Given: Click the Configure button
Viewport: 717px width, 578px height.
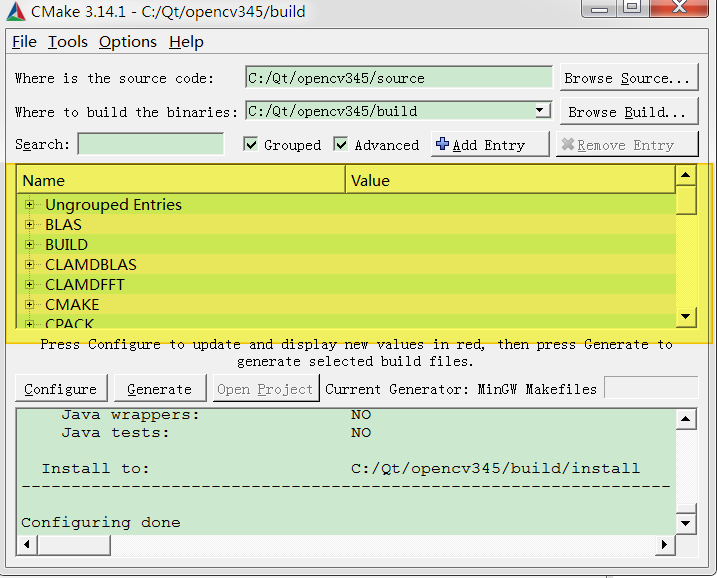Looking at the screenshot, I should coord(61,389).
